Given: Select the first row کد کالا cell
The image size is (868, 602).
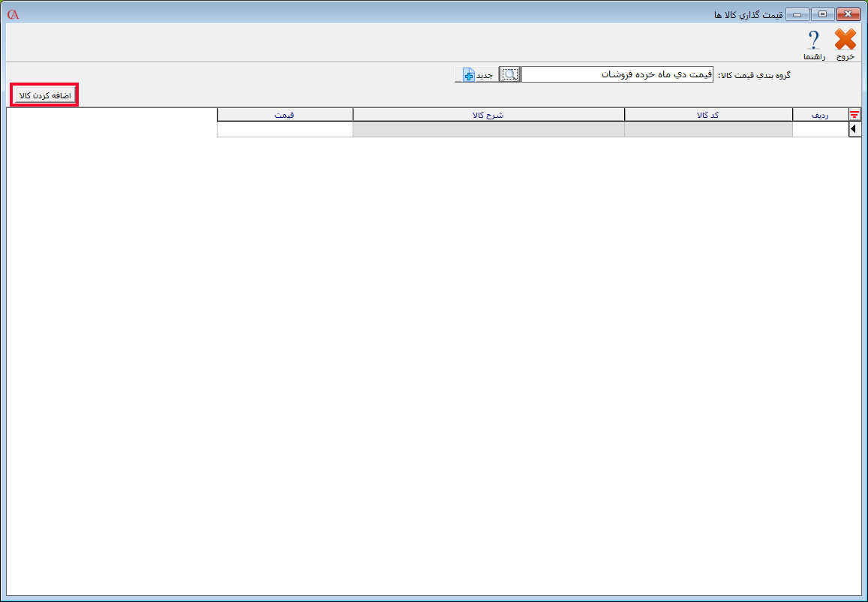Looking at the screenshot, I should pyautogui.click(x=708, y=129).
